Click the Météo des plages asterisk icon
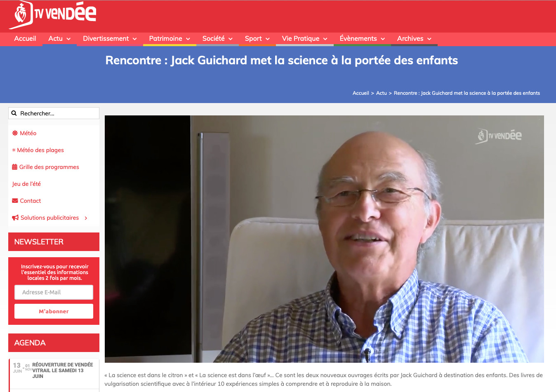This screenshot has width=556, height=392. 14,150
